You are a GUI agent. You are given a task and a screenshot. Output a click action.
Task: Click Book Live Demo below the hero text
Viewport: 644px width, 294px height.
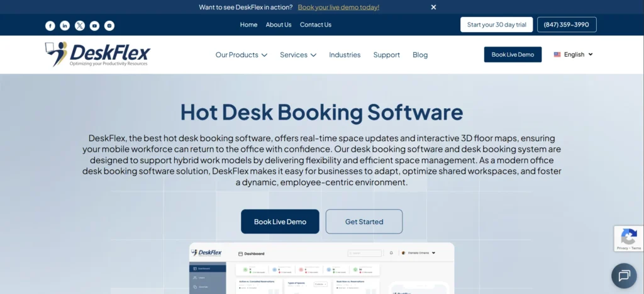(x=280, y=222)
